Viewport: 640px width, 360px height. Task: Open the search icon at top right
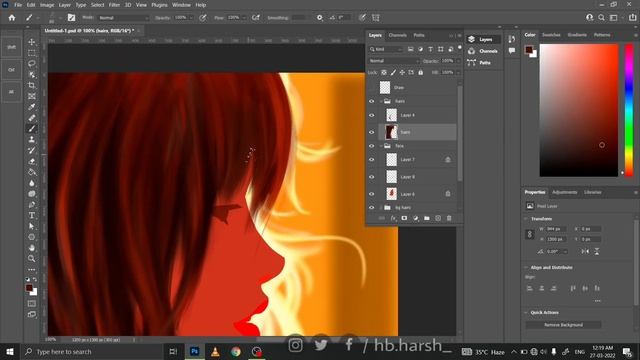tap(601, 18)
